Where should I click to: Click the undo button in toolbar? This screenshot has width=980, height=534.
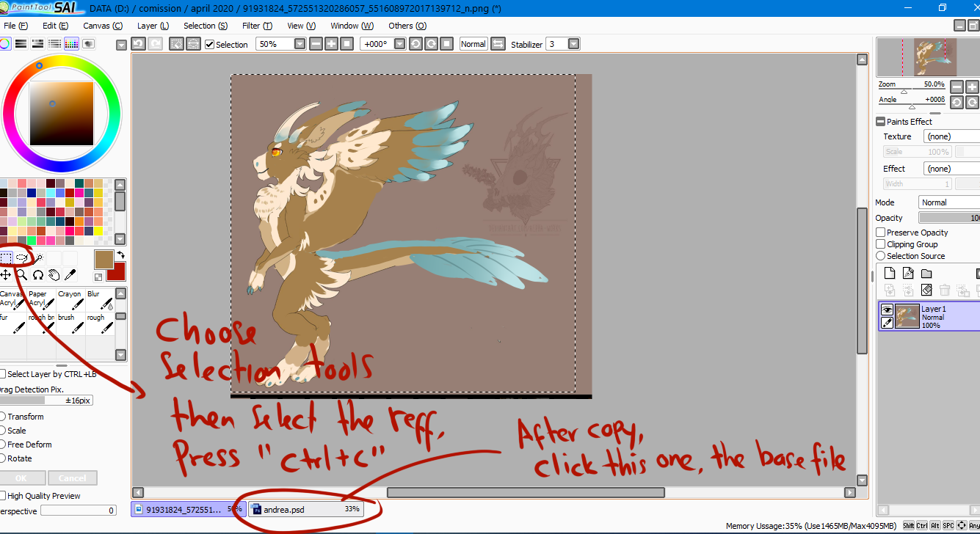point(138,44)
